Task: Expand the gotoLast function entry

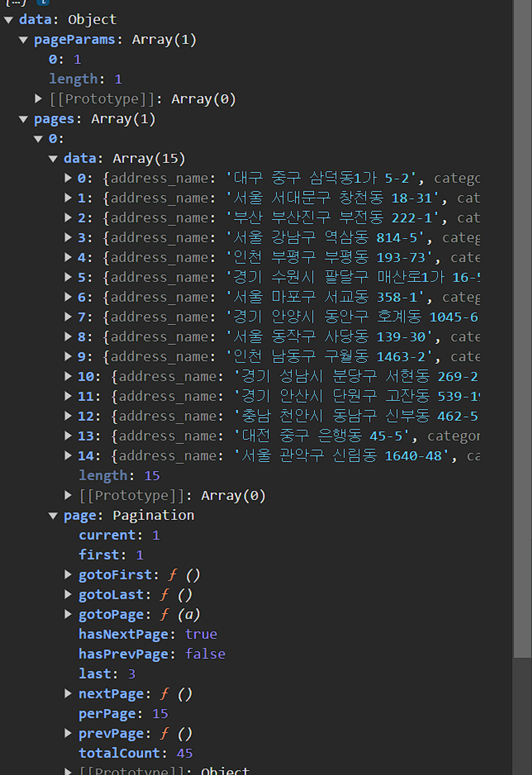Action: tap(68, 595)
